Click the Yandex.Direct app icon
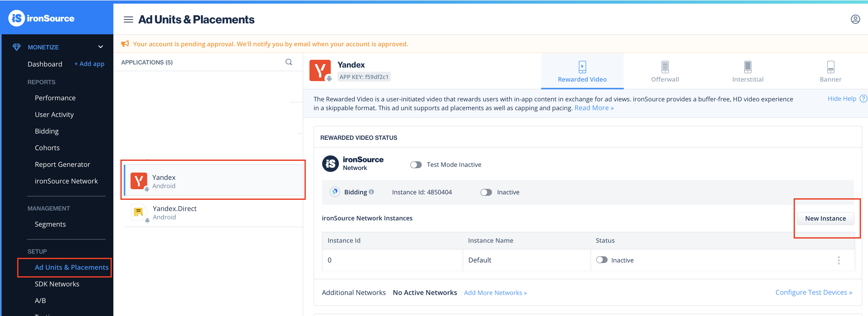Image resolution: width=868 pixels, height=316 pixels. [139, 212]
